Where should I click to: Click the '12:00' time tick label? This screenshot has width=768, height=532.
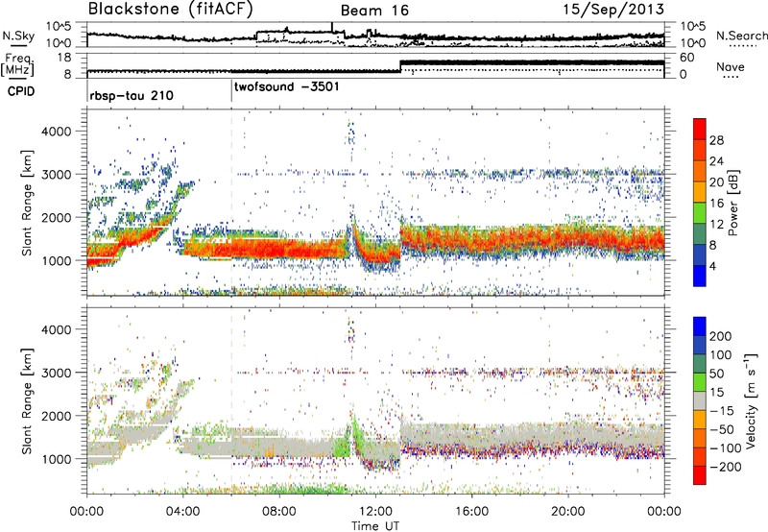point(375,512)
